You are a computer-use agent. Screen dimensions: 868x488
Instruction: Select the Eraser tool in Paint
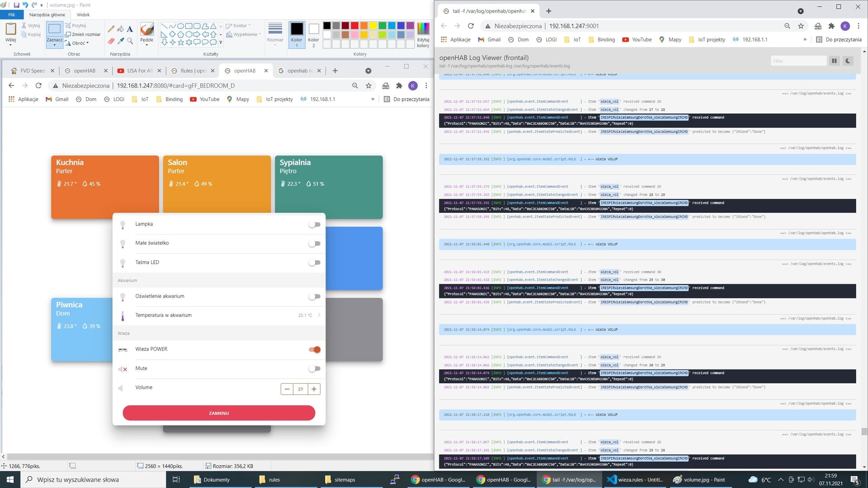111,41
